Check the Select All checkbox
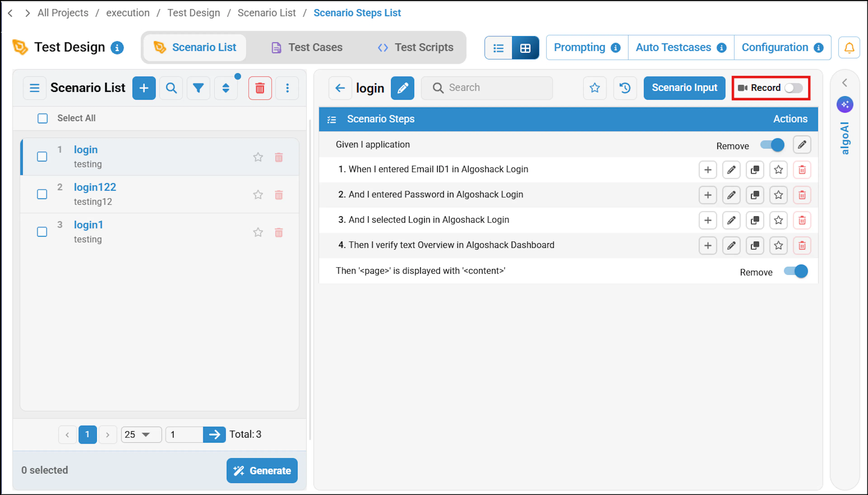The height and width of the screenshot is (495, 868). (42, 118)
